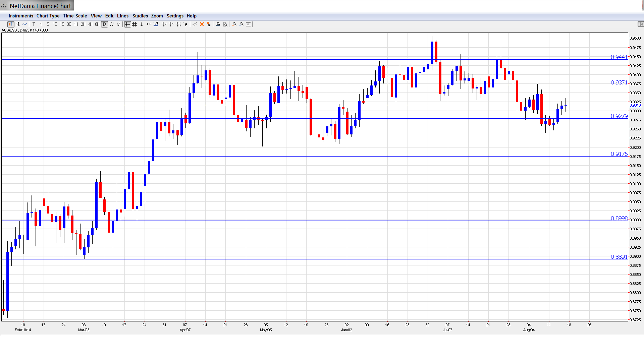Click the 0.9175 horizontal blue line label

click(x=619, y=154)
